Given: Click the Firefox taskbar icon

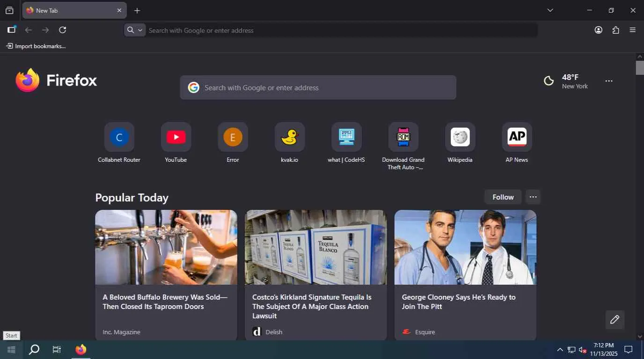Looking at the screenshot, I should [81, 350].
